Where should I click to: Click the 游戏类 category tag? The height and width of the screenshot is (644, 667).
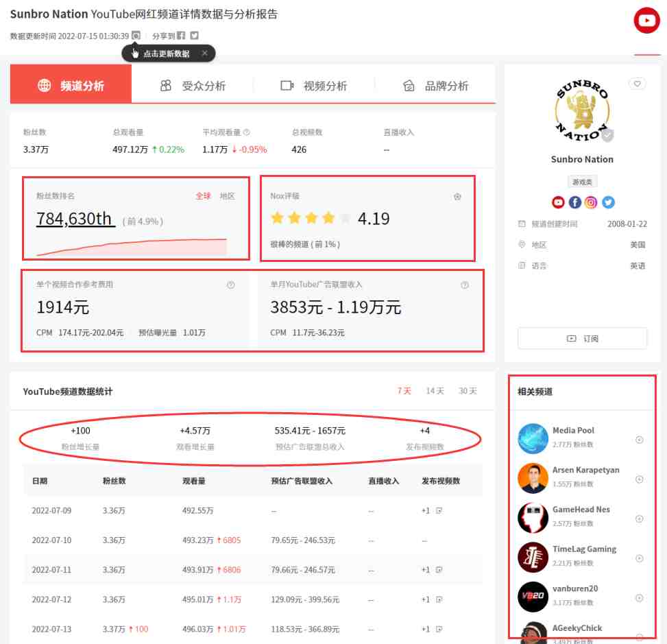(582, 182)
